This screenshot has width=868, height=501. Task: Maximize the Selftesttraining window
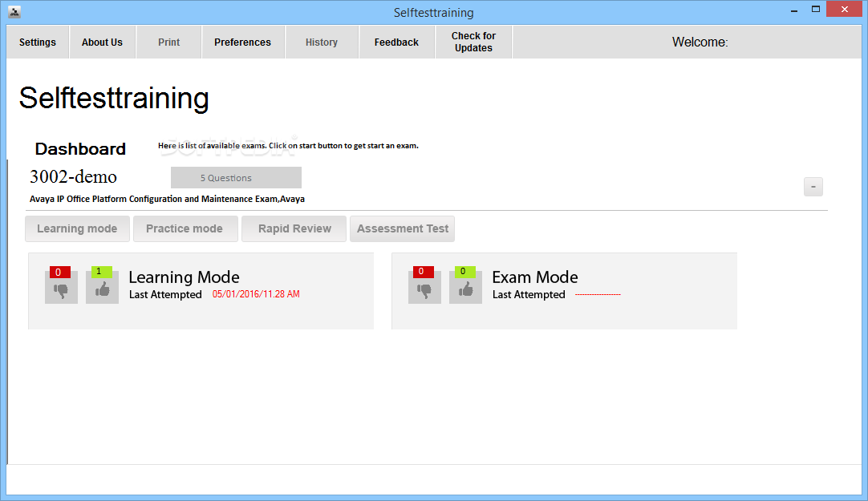coord(815,10)
